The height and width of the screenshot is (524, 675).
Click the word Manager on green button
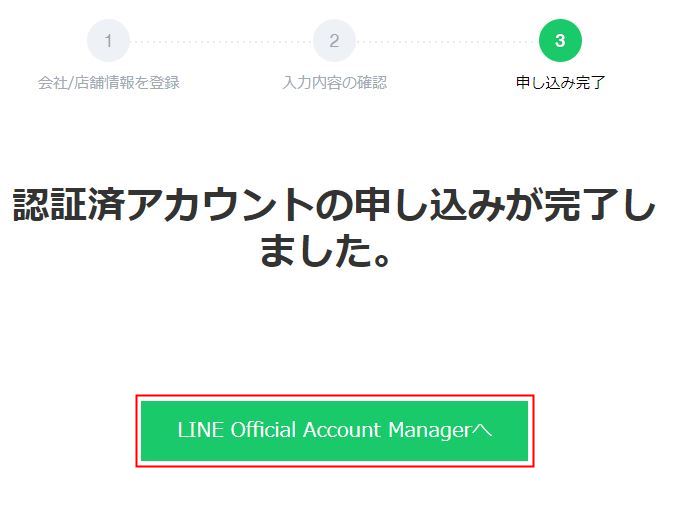pyautogui.click(x=430, y=431)
